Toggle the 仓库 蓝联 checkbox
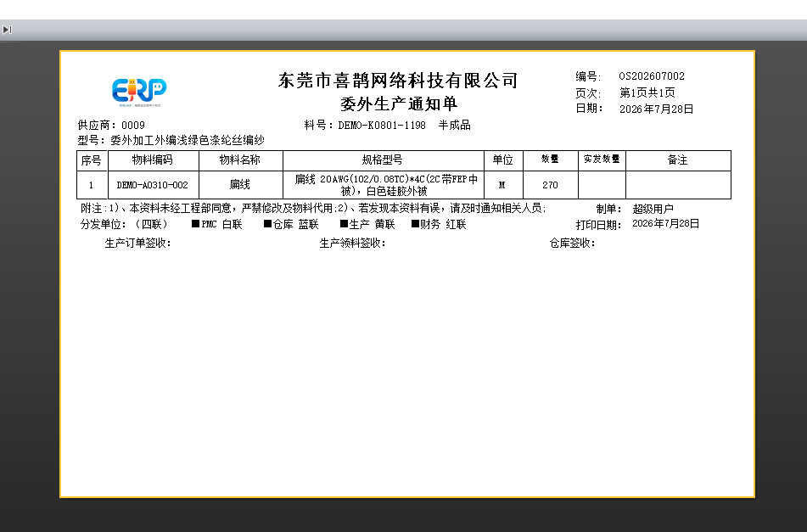Viewport: 807px width, 532px height. (267, 224)
